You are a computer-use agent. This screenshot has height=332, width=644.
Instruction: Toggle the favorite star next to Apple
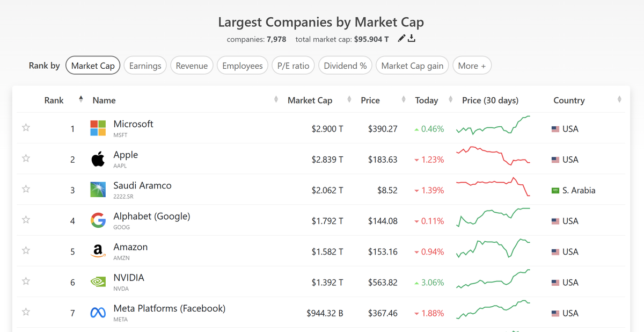pos(25,158)
